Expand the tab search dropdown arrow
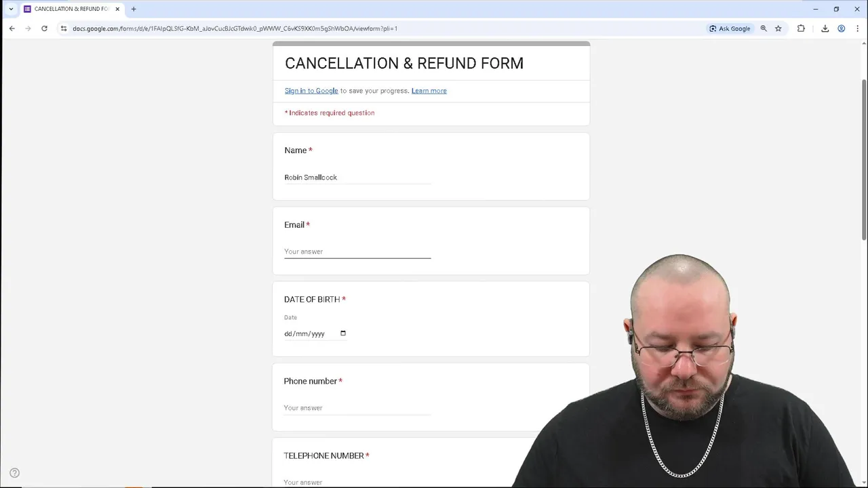 pos(11,9)
